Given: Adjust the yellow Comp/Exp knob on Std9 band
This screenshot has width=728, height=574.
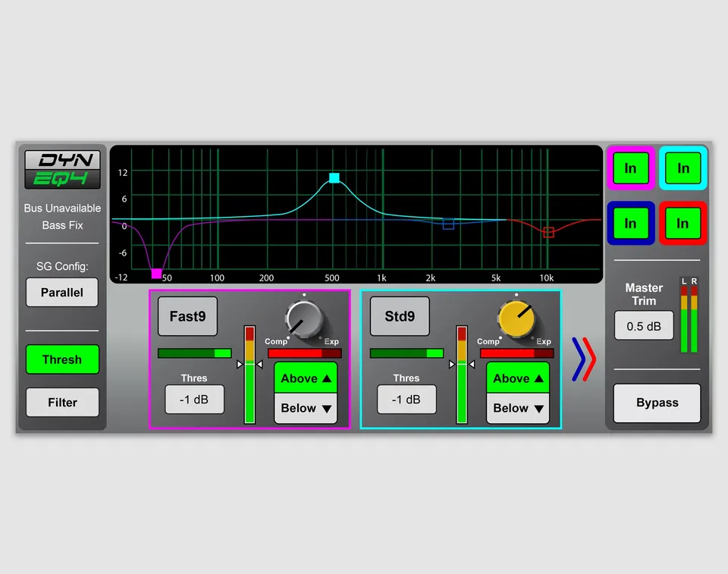Looking at the screenshot, I should [516, 318].
